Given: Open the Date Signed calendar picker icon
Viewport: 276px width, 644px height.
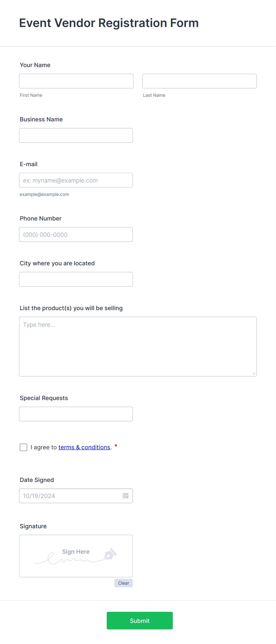Looking at the screenshot, I should (x=126, y=496).
